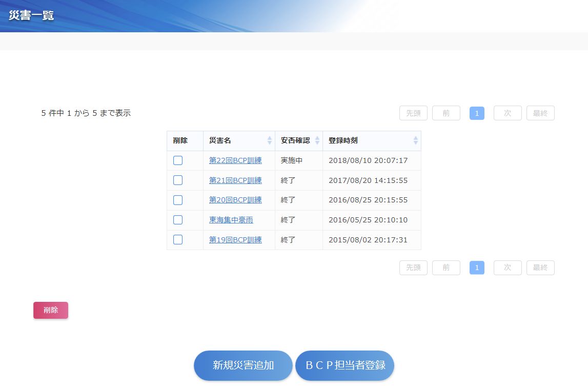Sort table by 災害名 column arrows

pos(270,140)
